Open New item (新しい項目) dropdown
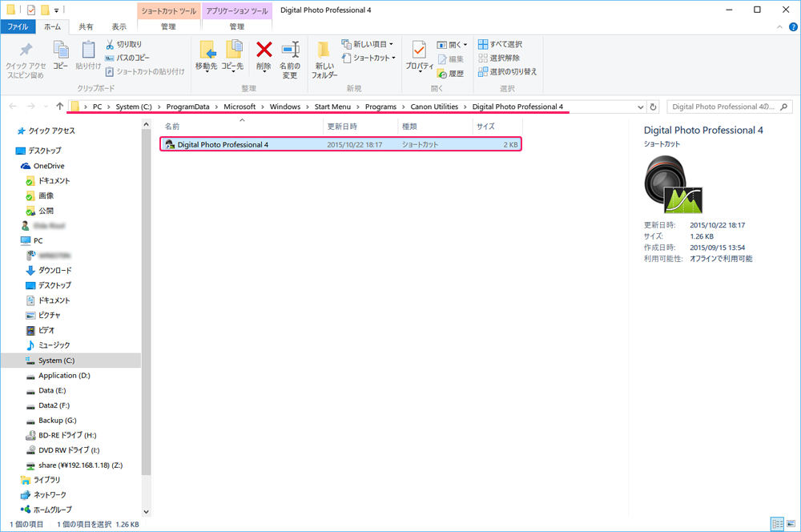This screenshot has width=801, height=532. click(x=368, y=44)
